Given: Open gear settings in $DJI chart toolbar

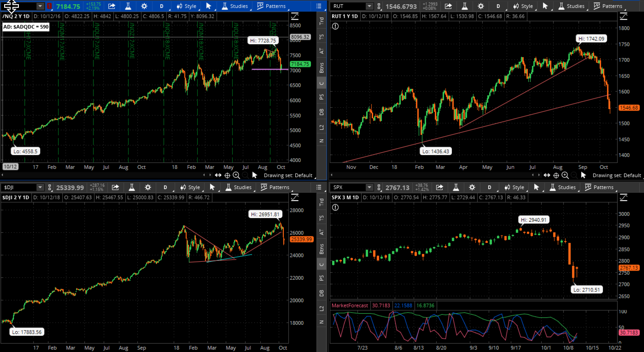Looking at the screenshot, I should tap(148, 187).
